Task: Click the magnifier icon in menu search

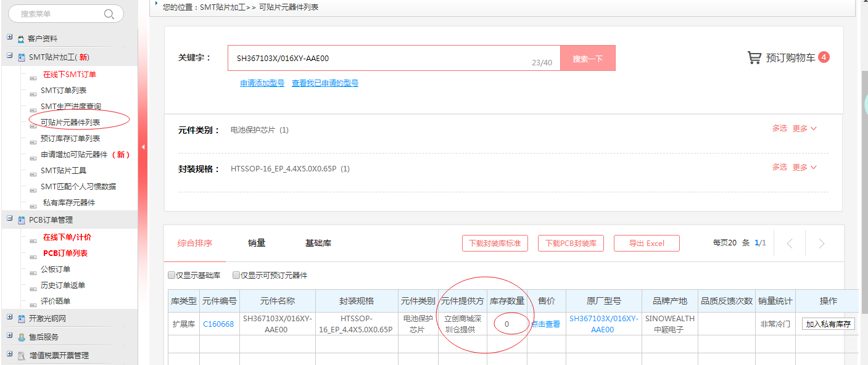Action: tap(109, 14)
